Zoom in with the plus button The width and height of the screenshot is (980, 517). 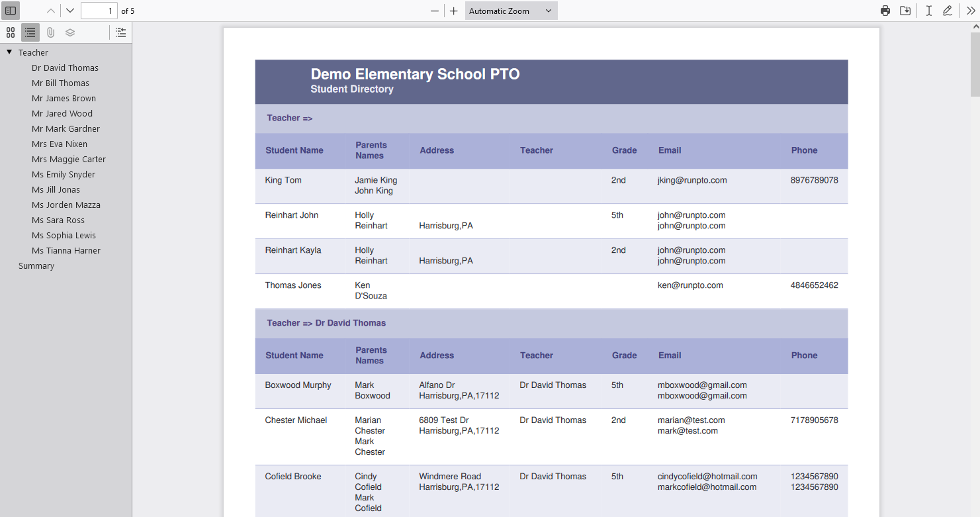pyautogui.click(x=453, y=11)
